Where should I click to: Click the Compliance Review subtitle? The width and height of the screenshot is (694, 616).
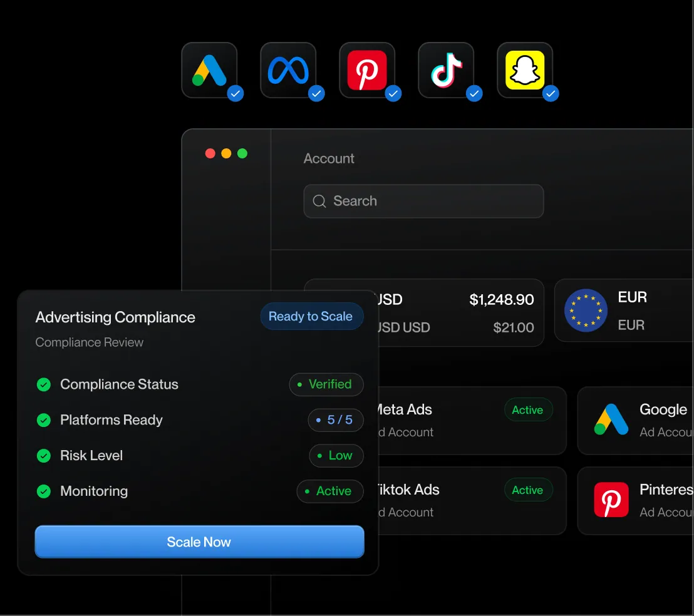tap(90, 342)
